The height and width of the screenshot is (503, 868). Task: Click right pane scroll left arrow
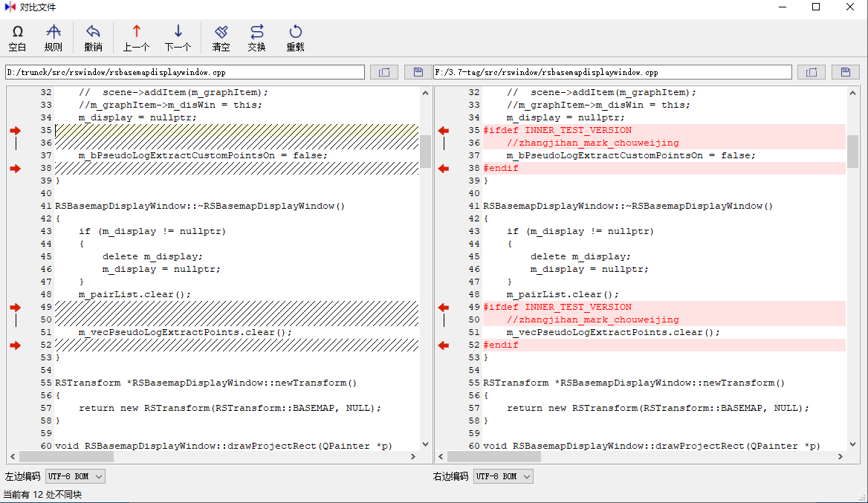point(441,456)
